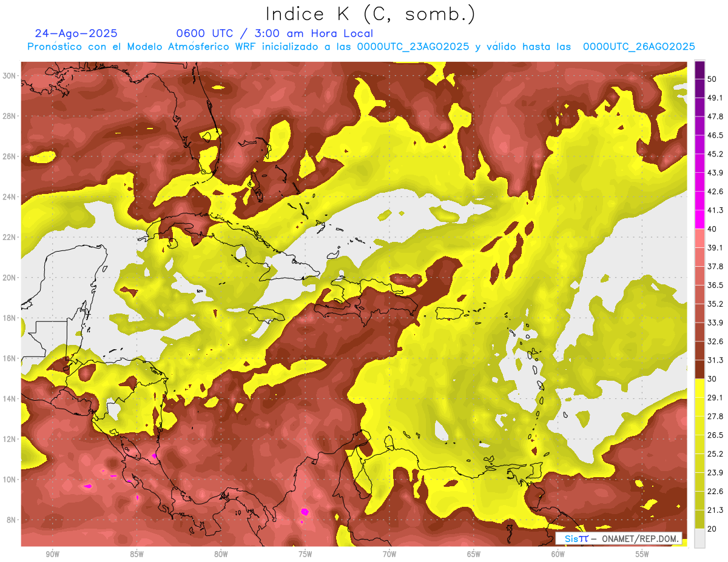This screenshot has width=728, height=562.
Task: Click the color scale value "33.9"
Action: (715, 323)
